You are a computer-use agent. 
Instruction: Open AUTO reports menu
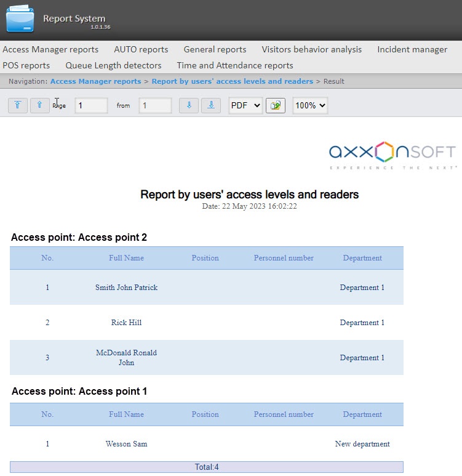point(141,49)
